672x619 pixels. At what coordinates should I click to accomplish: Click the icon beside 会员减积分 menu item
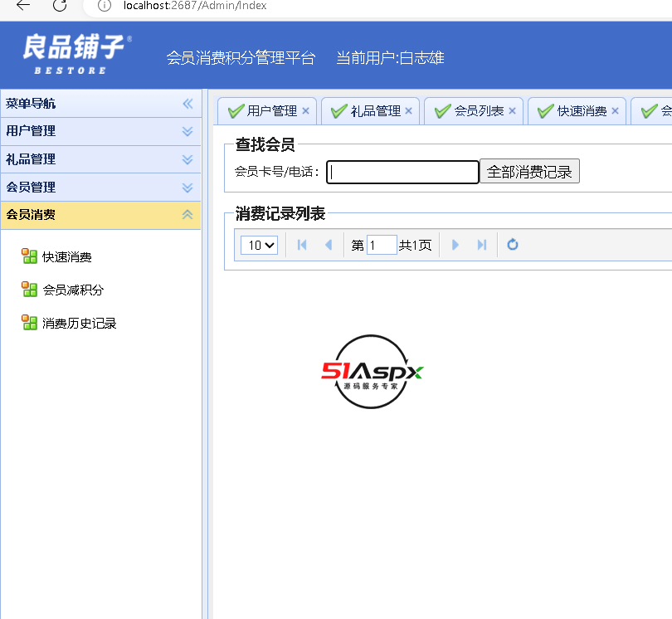[29, 290]
